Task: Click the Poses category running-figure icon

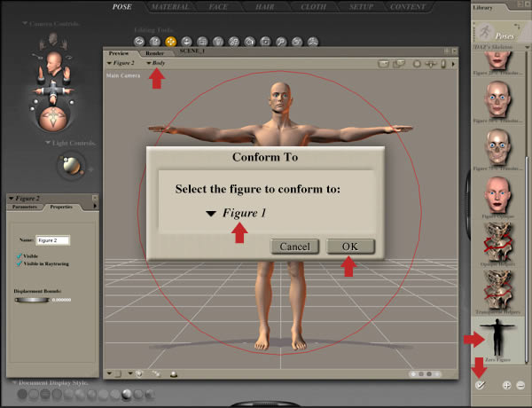Action: click(x=485, y=32)
